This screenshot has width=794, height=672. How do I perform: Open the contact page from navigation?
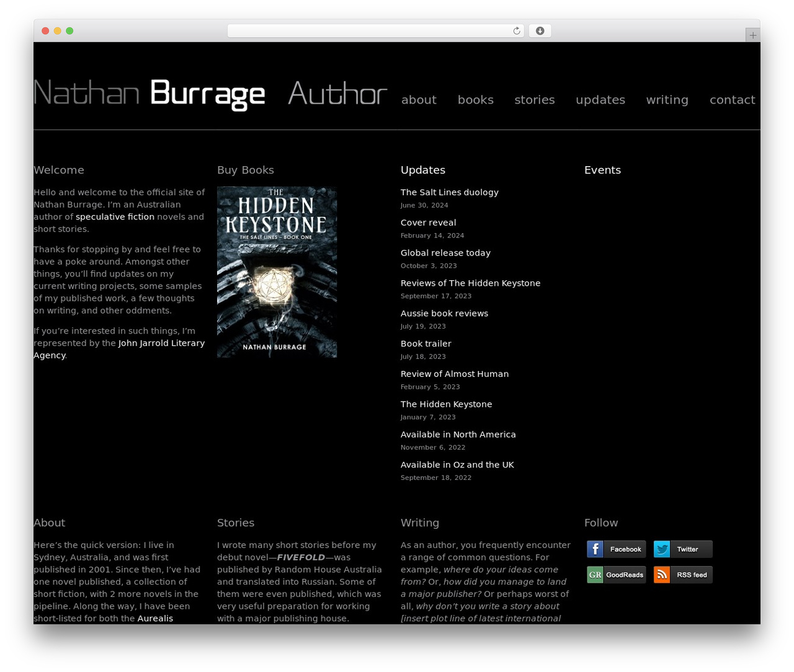pos(733,100)
